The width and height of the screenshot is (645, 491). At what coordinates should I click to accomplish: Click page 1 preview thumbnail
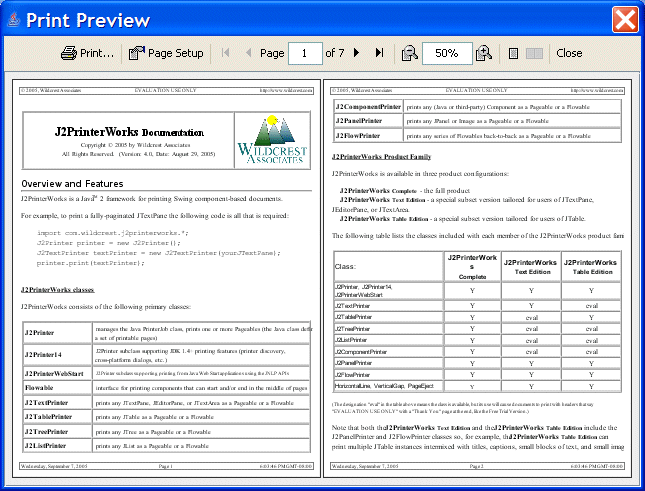[x=166, y=278]
